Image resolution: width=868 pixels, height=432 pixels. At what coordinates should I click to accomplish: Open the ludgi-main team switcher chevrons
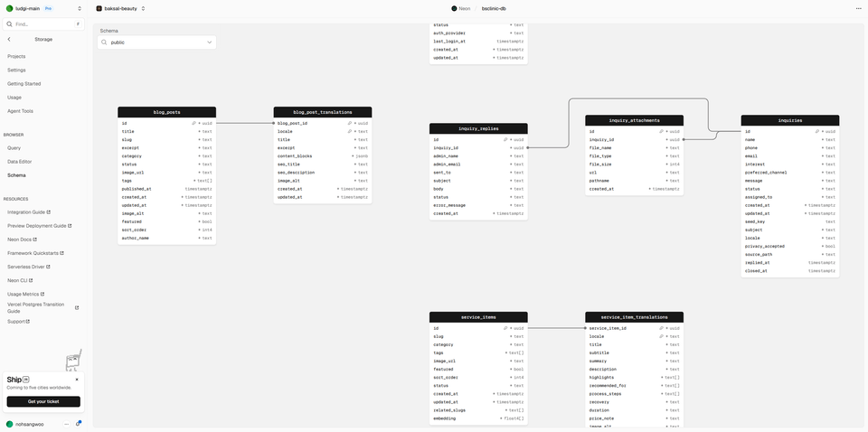(80, 9)
